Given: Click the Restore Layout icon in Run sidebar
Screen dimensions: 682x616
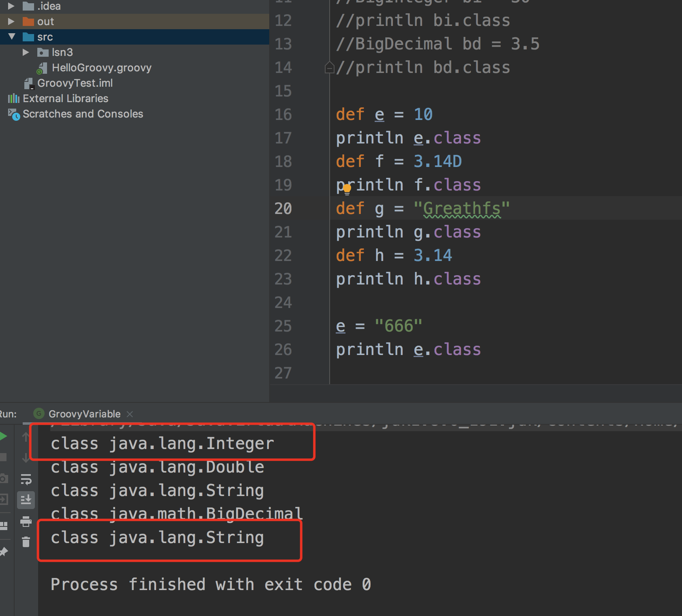Looking at the screenshot, I should (x=3, y=526).
